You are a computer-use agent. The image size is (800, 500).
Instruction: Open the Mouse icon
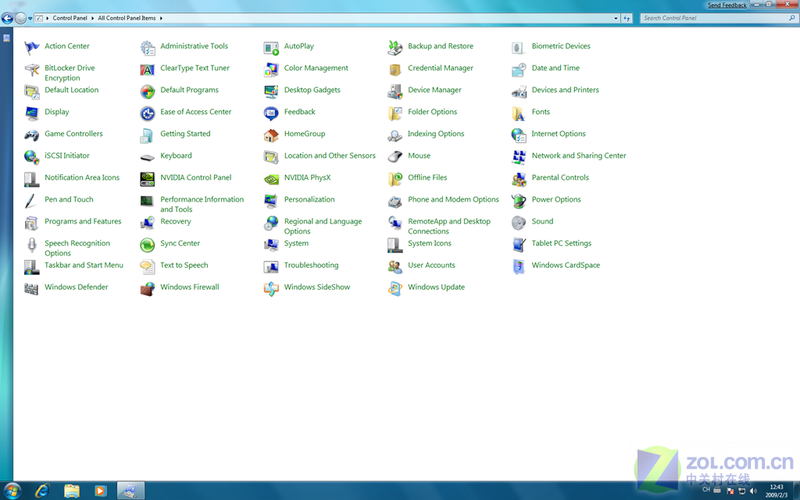pos(395,158)
